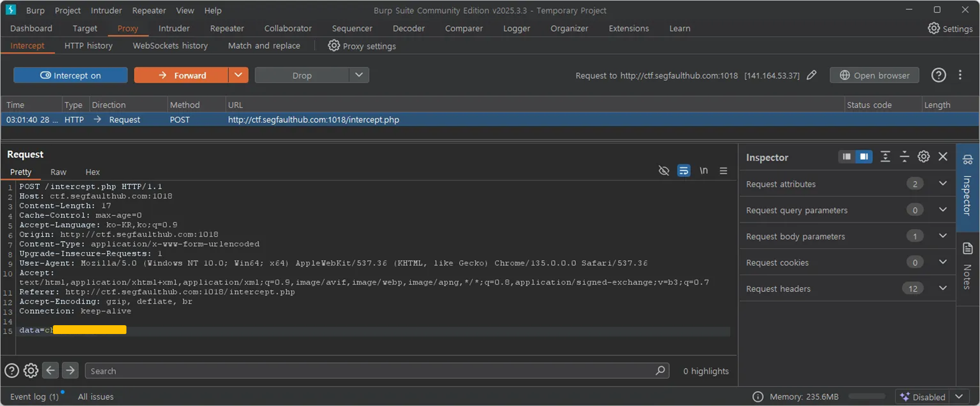Expand all Inspector sections icon
This screenshot has width=980, height=406.
tap(885, 157)
